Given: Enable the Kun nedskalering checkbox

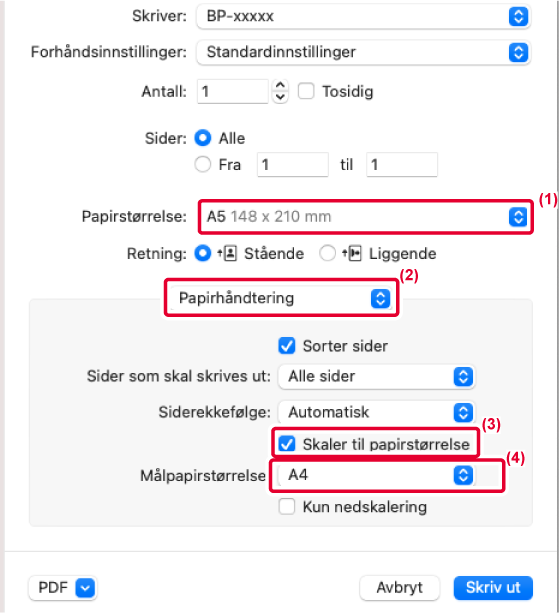Looking at the screenshot, I should pos(287,507).
